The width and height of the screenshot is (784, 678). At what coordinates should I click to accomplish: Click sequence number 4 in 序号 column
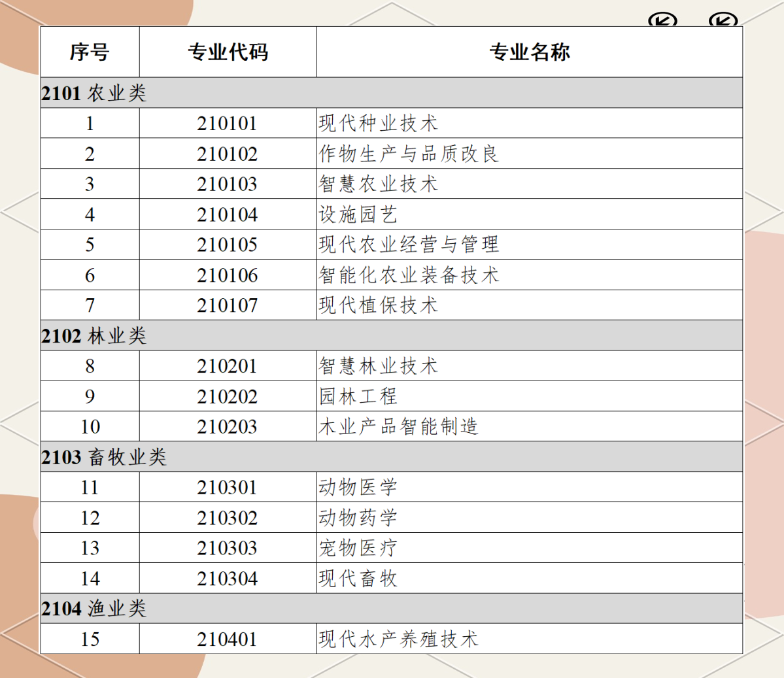90,214
